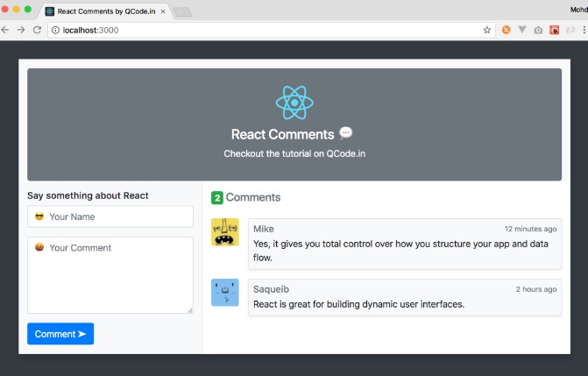Click the React atom logo
The image size is (588, 376).
pyautogui.click(x=294, y=103)
